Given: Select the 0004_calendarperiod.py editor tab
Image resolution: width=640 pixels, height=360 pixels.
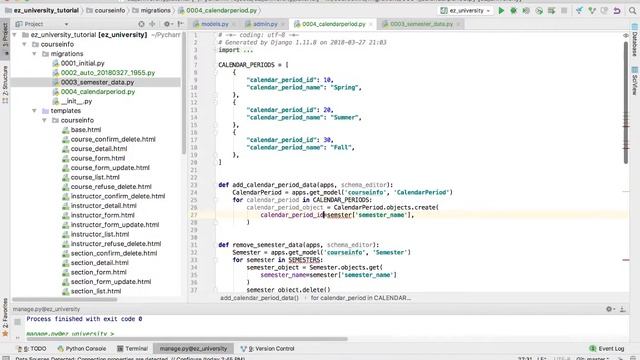Looking at the screenshot, I should pos(333,24).
